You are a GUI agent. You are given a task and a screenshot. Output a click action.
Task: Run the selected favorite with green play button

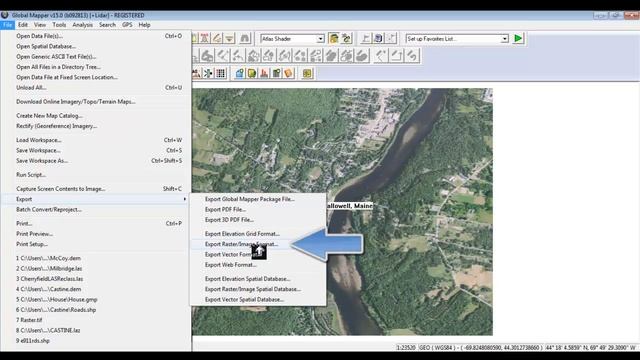tap(518, 38)
